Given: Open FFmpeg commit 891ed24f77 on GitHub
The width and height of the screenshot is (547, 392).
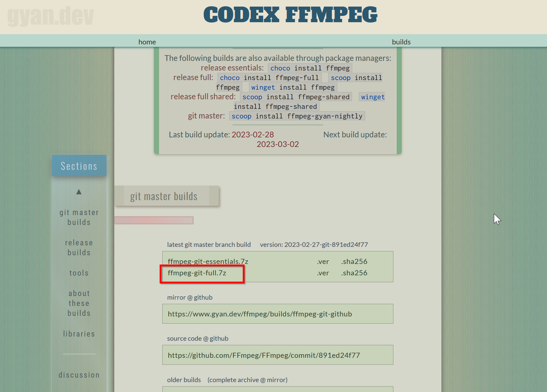Looking at the screenshot, I should pos(264,355).
